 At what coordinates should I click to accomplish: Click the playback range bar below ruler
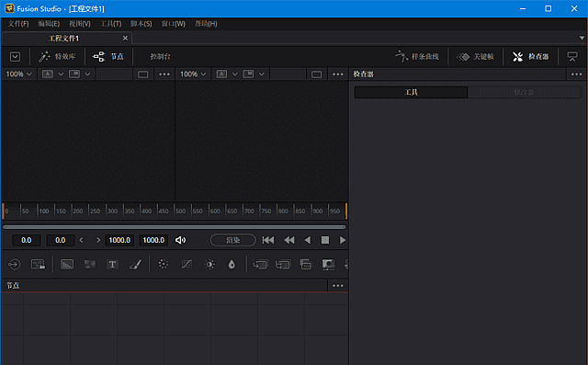click(175, 227)
